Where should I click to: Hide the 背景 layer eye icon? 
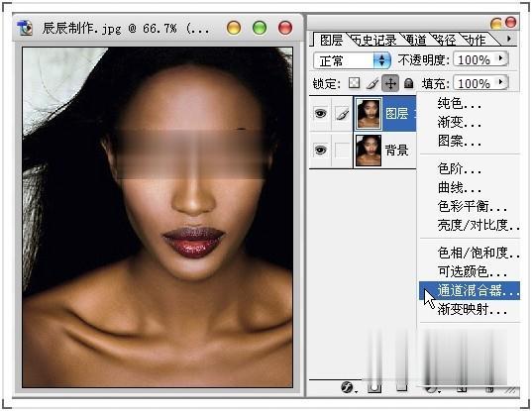tap(320, 150)
